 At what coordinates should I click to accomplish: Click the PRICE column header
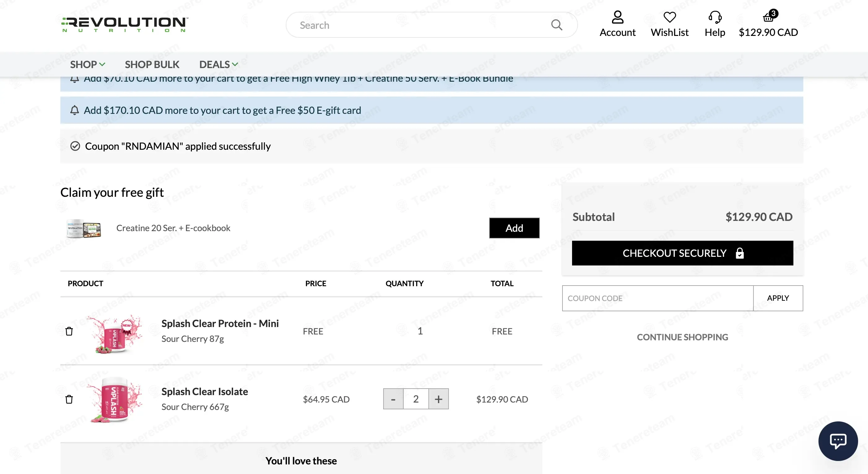(315, 283)
